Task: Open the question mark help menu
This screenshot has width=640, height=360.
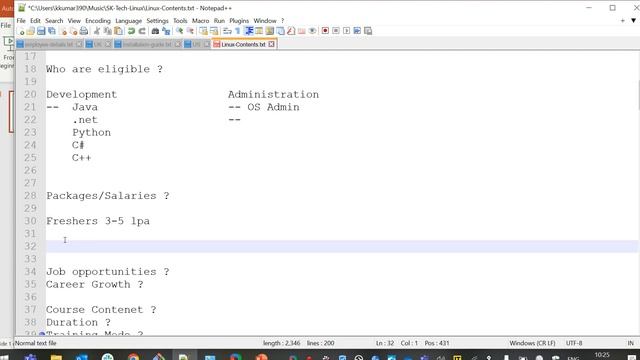Action: [x=282, y=21]
